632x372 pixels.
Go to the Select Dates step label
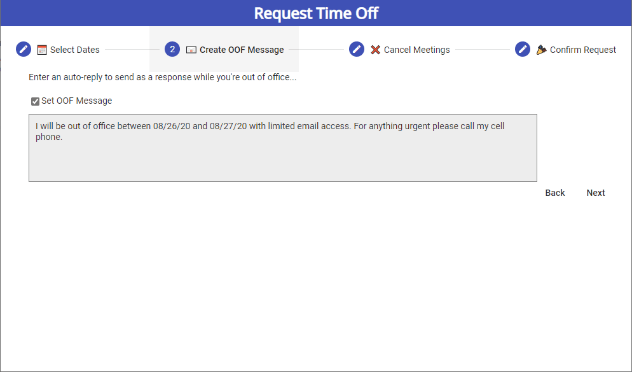[x=75, y=50]
